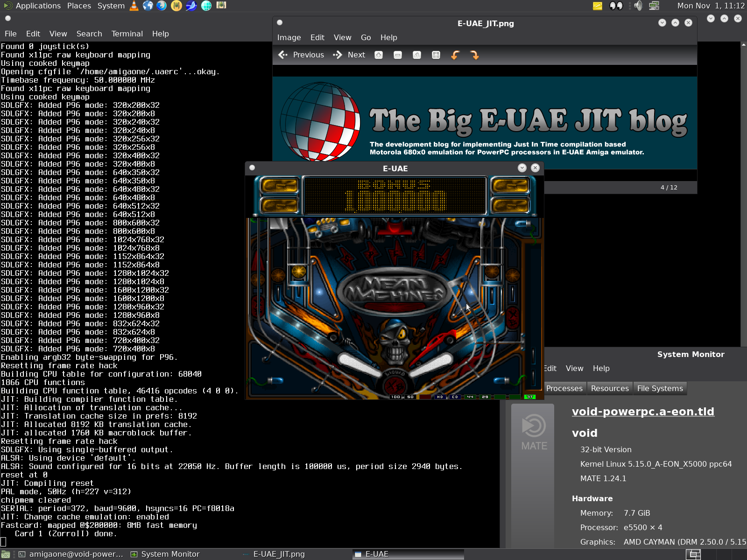Click the show desktop button in bottom panel
Screen dimensions: 747x560
pyautogui.click(x=6, y=554)
